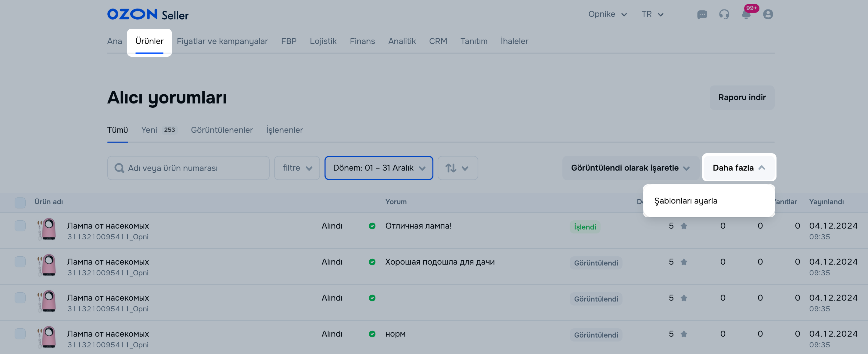Open the 'Dönem: 01 – 31 Aralık' period dropdown
Viewport: 868px width, 354px height.
(x=378, y=168)
